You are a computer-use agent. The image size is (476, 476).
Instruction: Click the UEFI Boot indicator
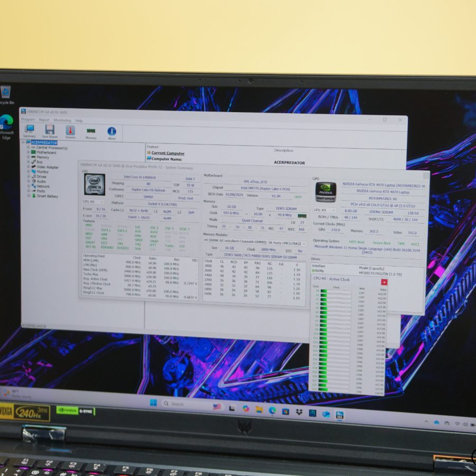(356, 242)
